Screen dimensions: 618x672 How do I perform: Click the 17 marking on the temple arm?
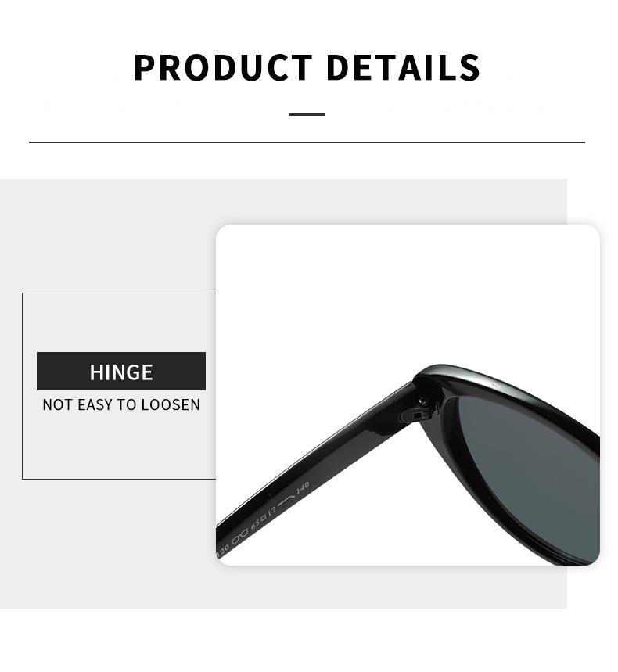point(271,512)
